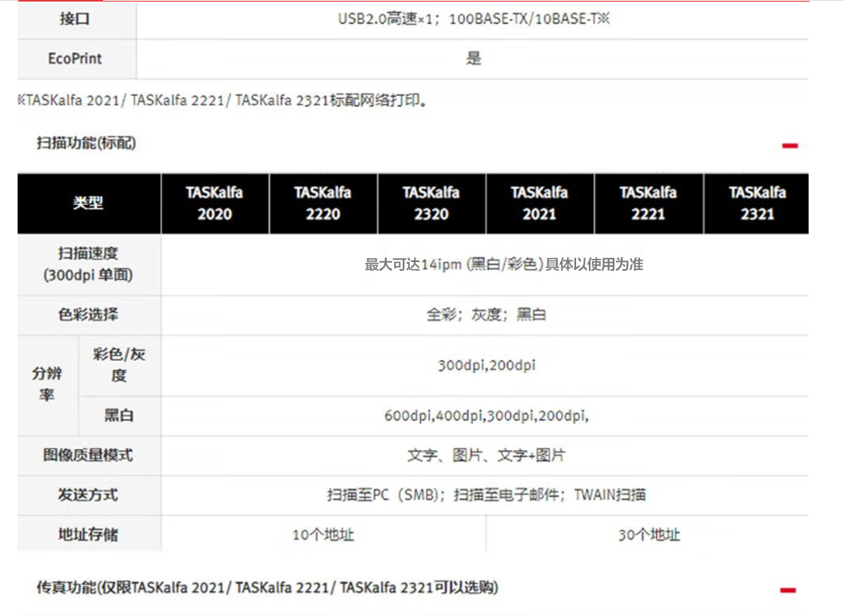Click the footnote ending in 标配网络打印
The width and height of the screenshot is (843, 616).
coord(222,100)
